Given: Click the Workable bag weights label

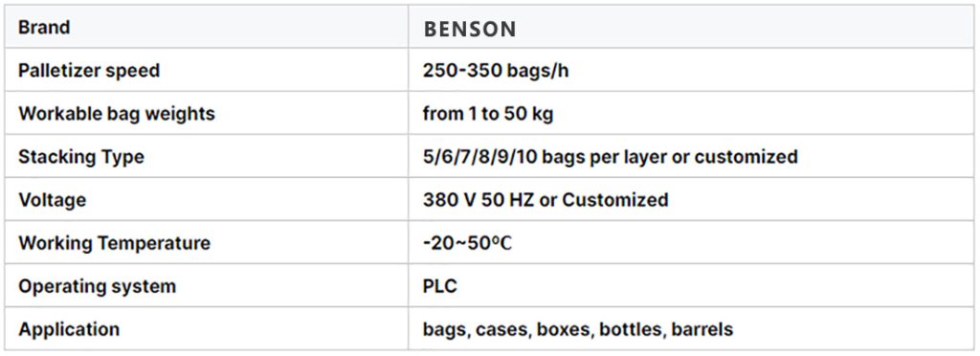Looking at the screenshot, I should 116,114.
